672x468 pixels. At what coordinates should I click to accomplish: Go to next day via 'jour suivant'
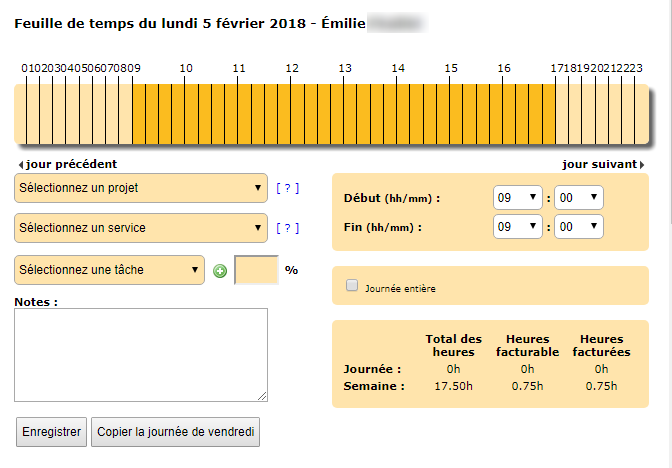[x=603, y=164]
